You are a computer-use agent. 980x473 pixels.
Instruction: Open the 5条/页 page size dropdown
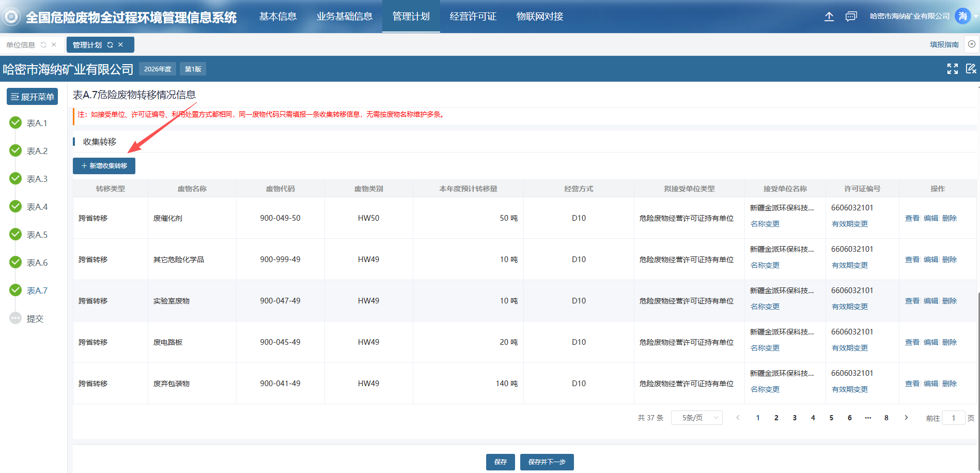[696, 418]
